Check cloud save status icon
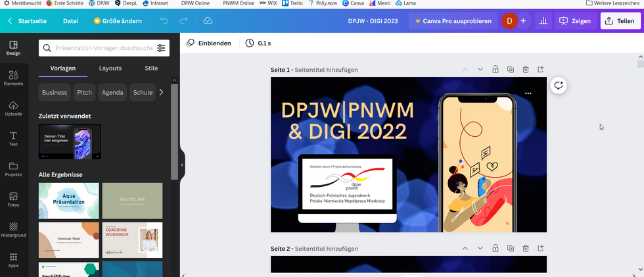The image size is (644, 277). pyautogui.click(x=208, y=21)
